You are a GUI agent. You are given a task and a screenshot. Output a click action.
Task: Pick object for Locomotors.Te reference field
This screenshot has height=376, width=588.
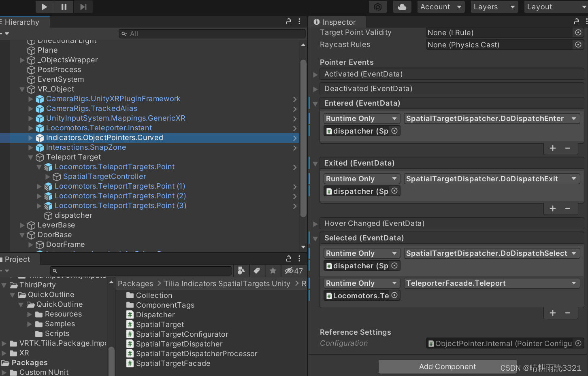pos(394,295)
